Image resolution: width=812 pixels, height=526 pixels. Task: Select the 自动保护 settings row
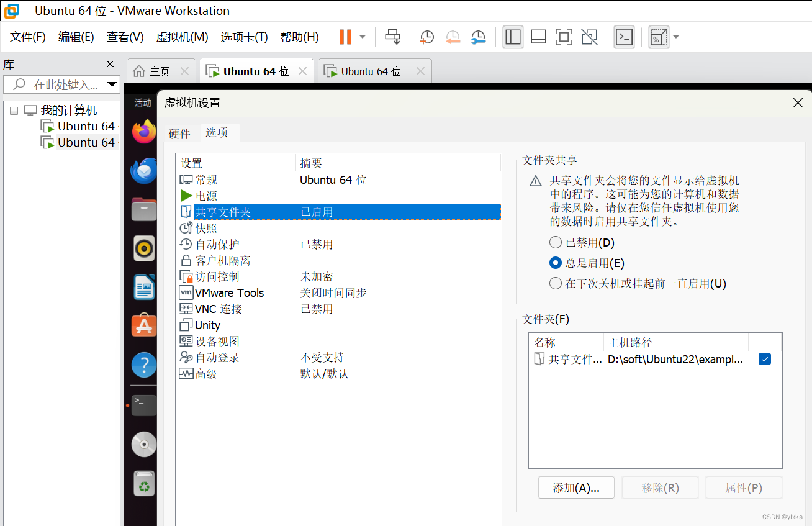(x=338, y=245)
